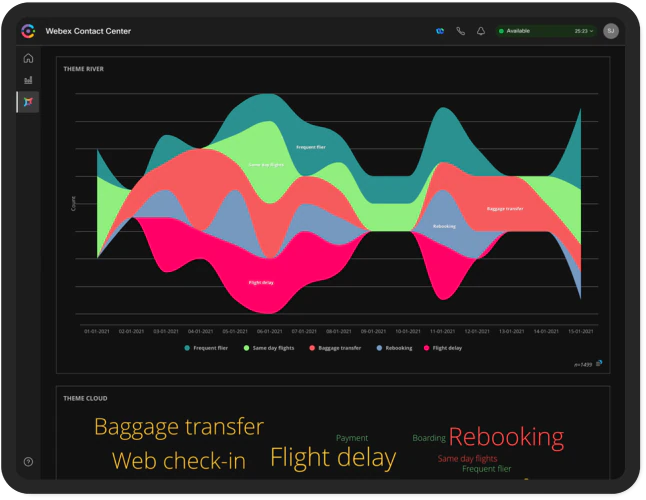The image size is (646, 500).
Task: Click 'Baggage transfer' in the theme cloud
Action: (x=179, y=427)
